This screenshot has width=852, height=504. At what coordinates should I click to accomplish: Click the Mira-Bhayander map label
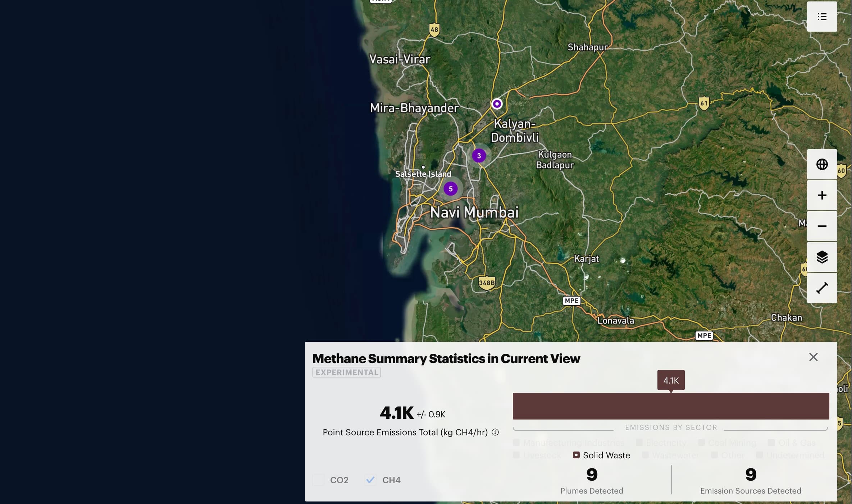click(414, 108)
